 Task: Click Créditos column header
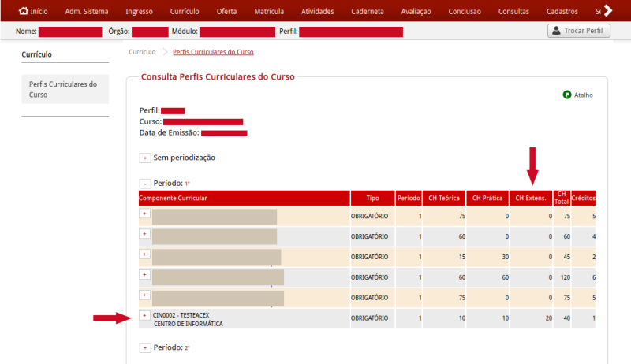(x=583, y=198)
